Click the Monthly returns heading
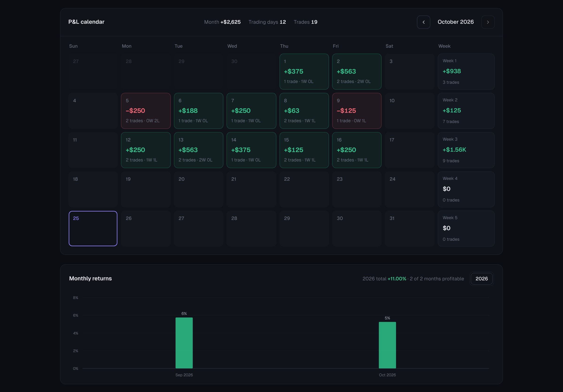The width and height of the screenshot is (563, 392). [x=90, y=279]
